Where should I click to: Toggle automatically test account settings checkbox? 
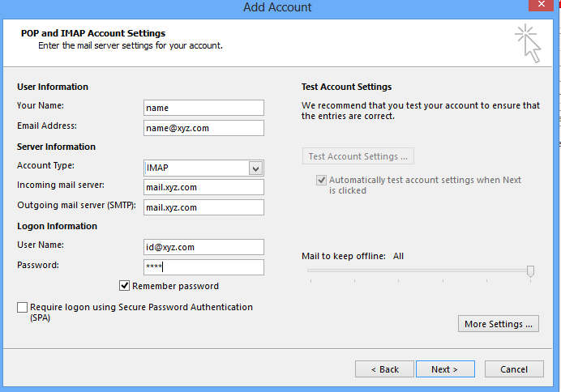322,181
